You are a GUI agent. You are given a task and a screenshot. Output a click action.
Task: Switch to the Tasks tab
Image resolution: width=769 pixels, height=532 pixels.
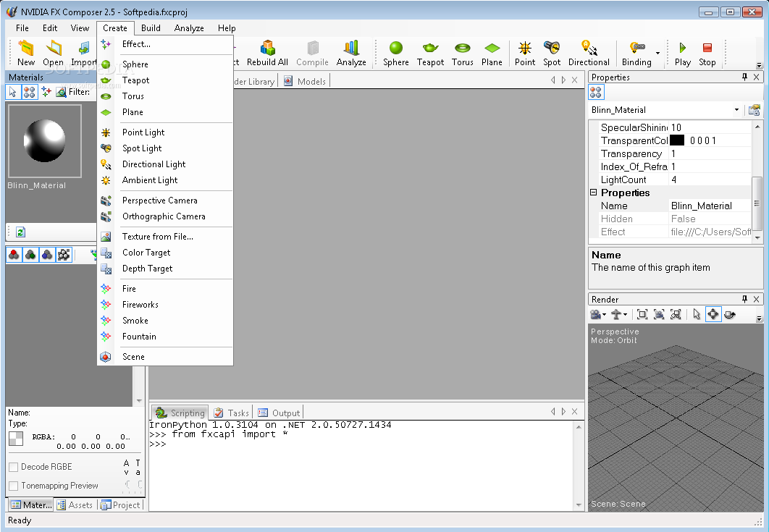tap(232, 413)
